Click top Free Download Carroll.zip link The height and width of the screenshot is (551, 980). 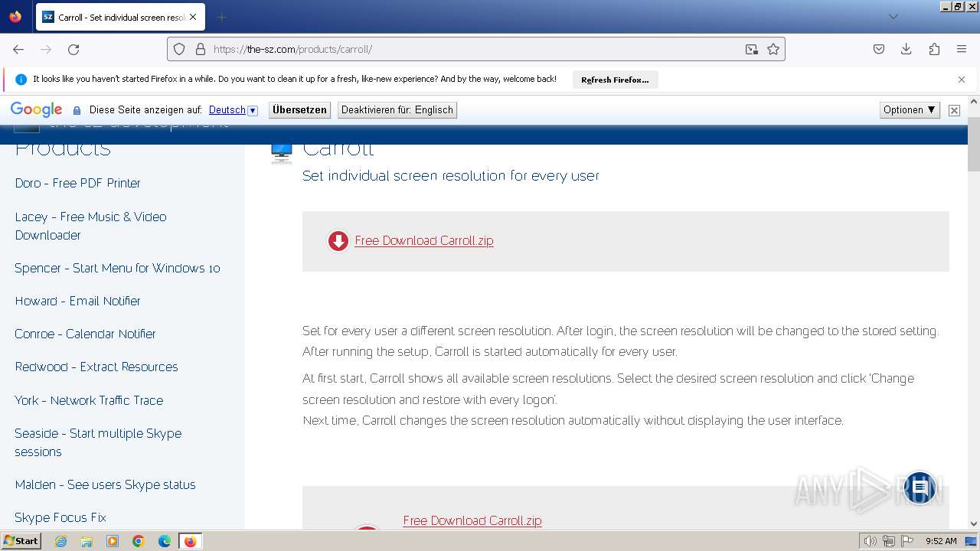[424, 240]
